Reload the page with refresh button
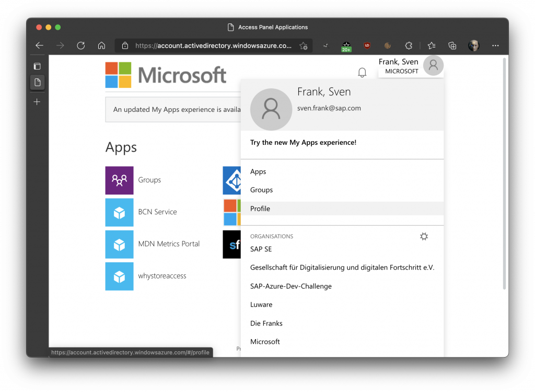This screenshot has height=392, width=535. 80,45
